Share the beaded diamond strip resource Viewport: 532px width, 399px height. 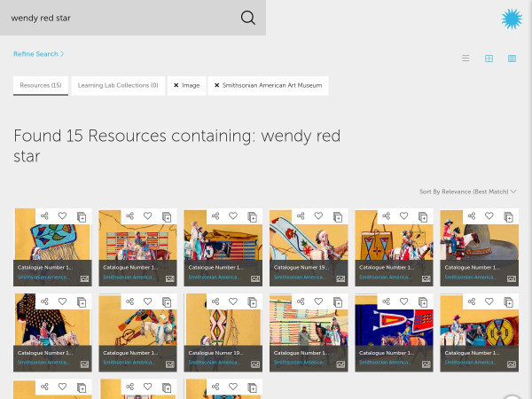(x=215, y=301)
